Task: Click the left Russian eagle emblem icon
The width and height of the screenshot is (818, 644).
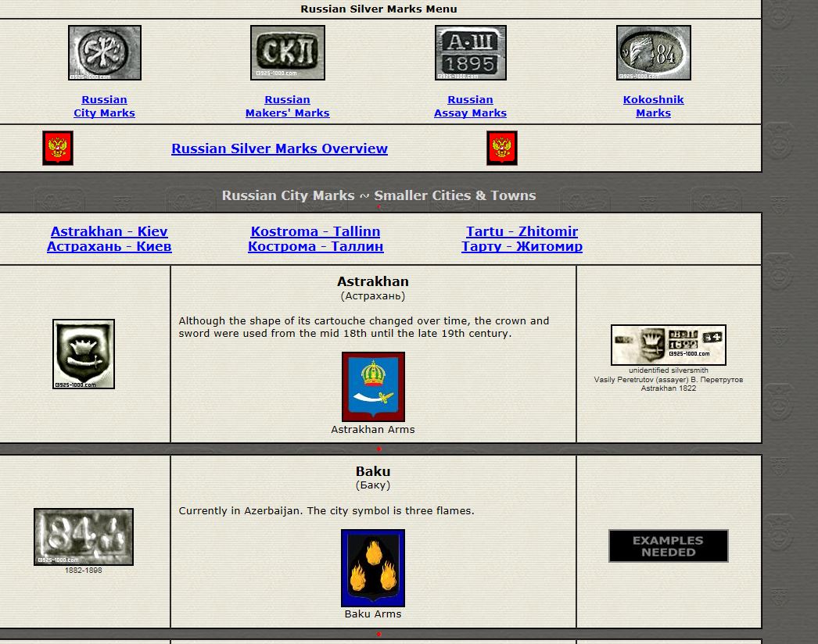Action: pos(58,148)
